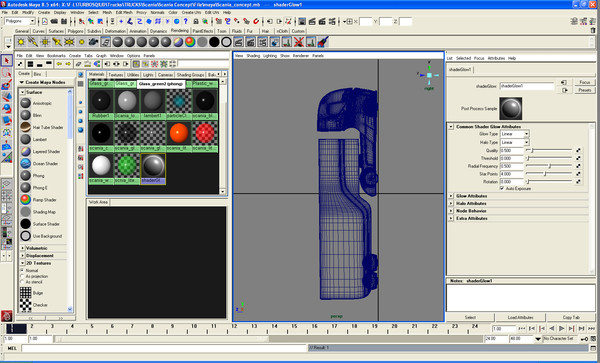Create a Use Background material
The image size is (600, 363).
[x=26, y=236]
